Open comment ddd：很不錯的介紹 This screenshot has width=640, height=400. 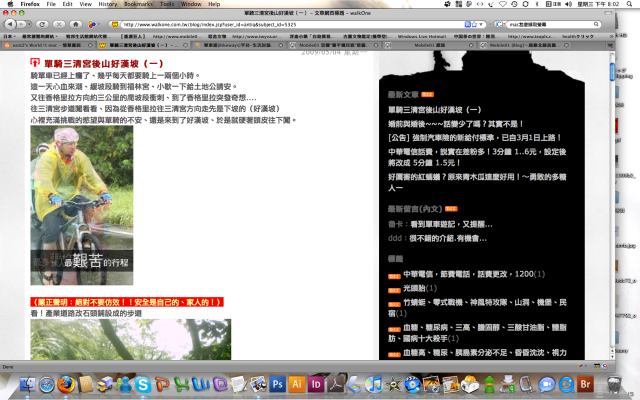click(437, 238)
